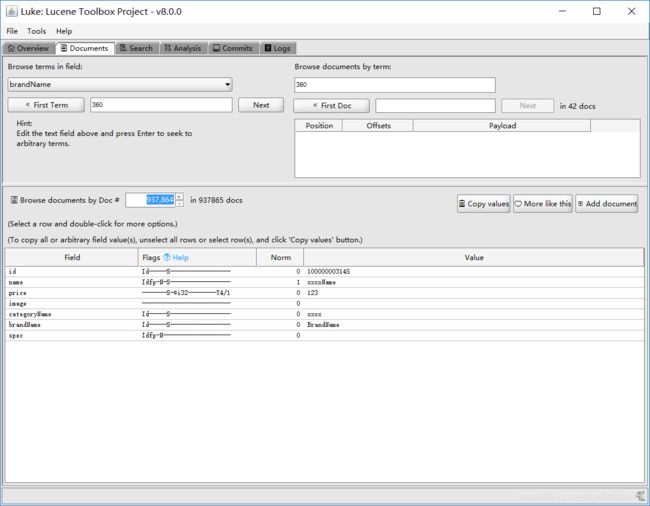Open the Search tab
The width and height of the screenshot is (650, 506).
pyautogui.click(x=136, y=48)
